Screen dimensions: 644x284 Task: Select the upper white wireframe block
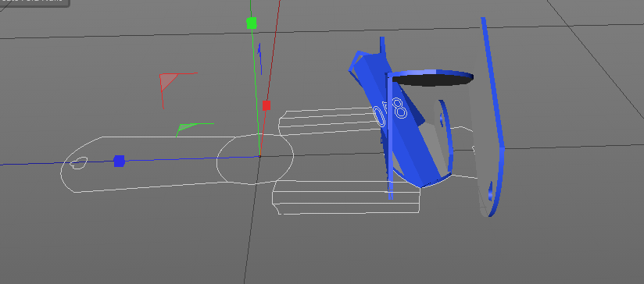click(x=328, y=122)
